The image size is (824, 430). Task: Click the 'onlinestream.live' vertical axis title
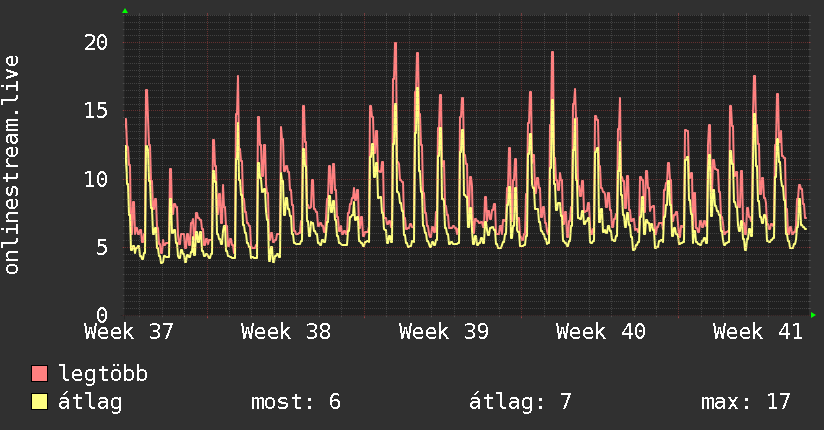[11, 165]
